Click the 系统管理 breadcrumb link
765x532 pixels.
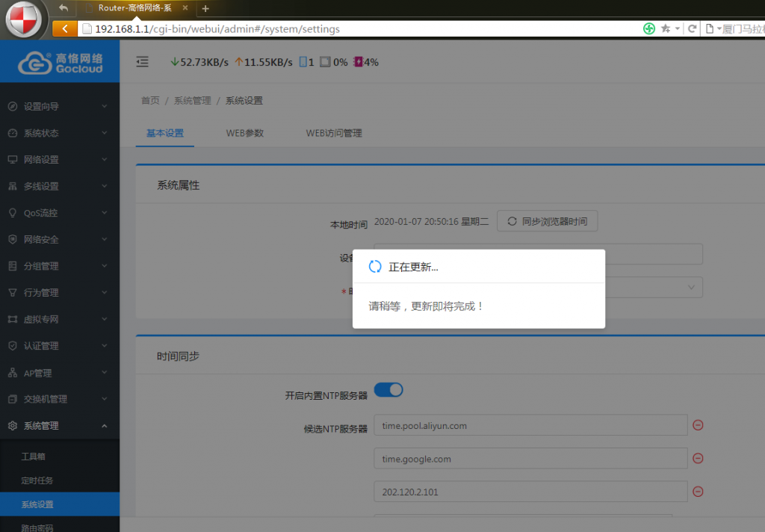click(x=192, y=101)
